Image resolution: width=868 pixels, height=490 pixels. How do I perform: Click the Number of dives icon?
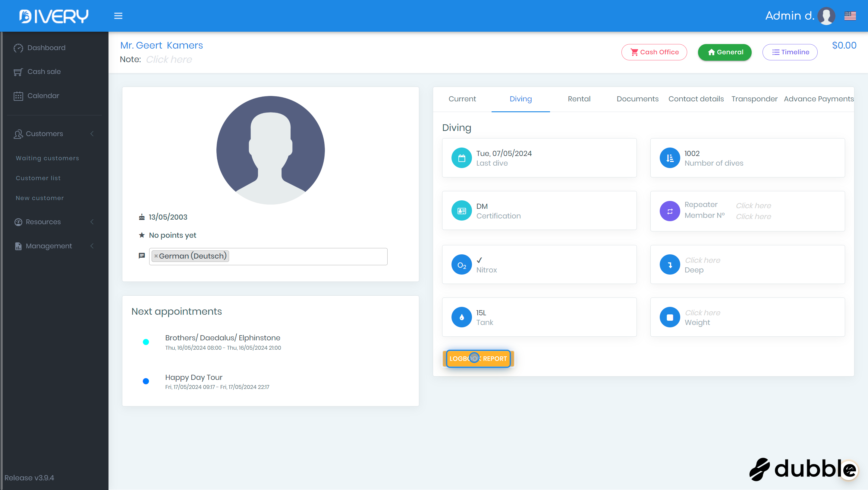(669, 158)
